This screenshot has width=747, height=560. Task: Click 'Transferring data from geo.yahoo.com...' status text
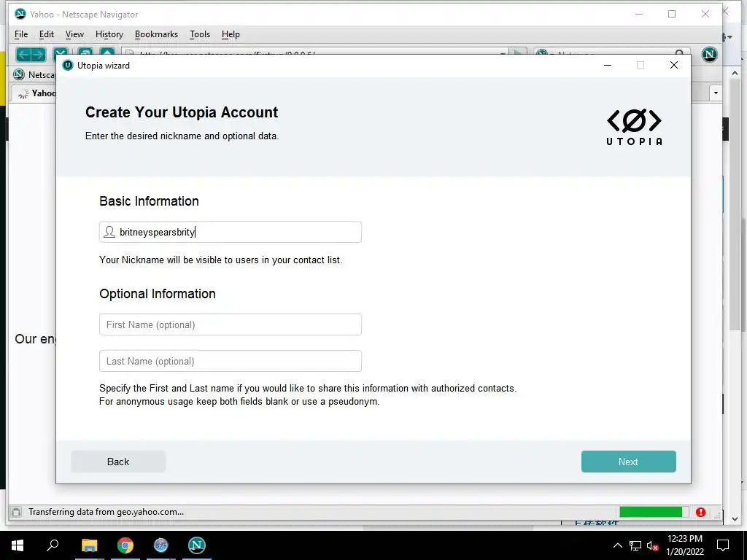(106, 512)
